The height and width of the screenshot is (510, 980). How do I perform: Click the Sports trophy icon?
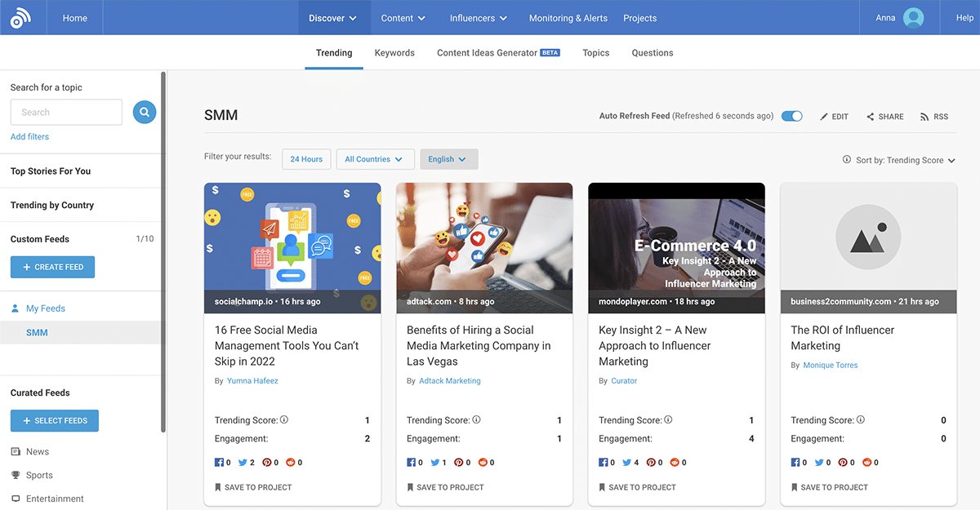(x=16, y=475)
